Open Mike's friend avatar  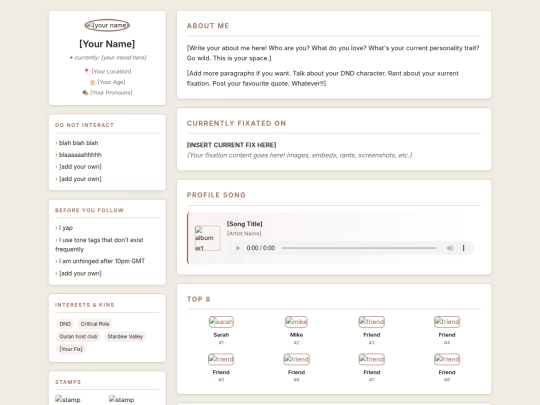point(296,322)
